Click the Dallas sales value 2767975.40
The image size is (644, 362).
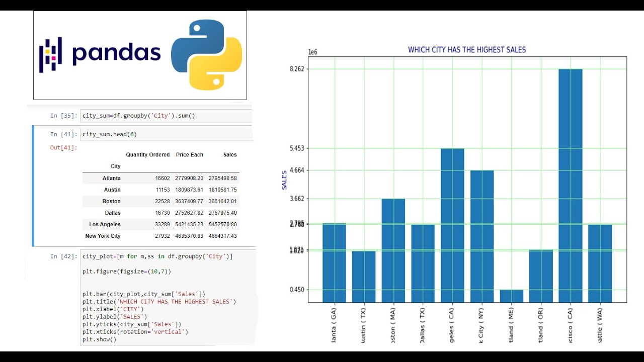click(222, 213)
